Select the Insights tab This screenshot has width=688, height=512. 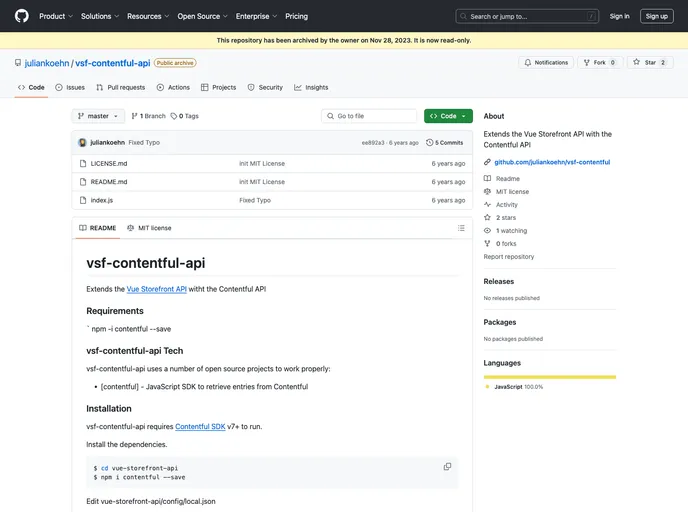click(x=311, y=87)
